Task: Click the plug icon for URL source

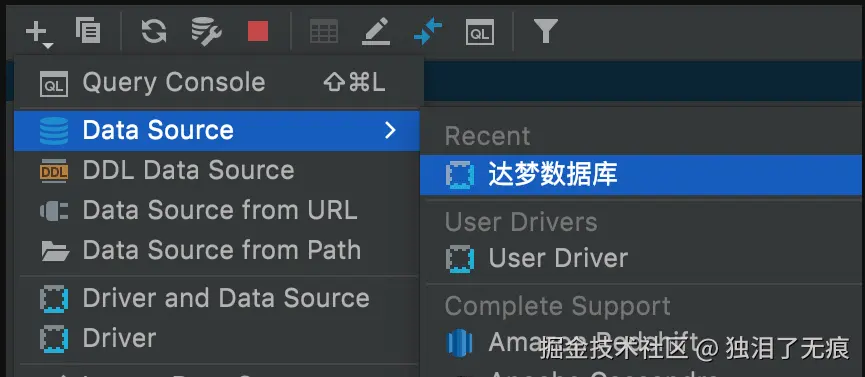Action: click(54, 211)
